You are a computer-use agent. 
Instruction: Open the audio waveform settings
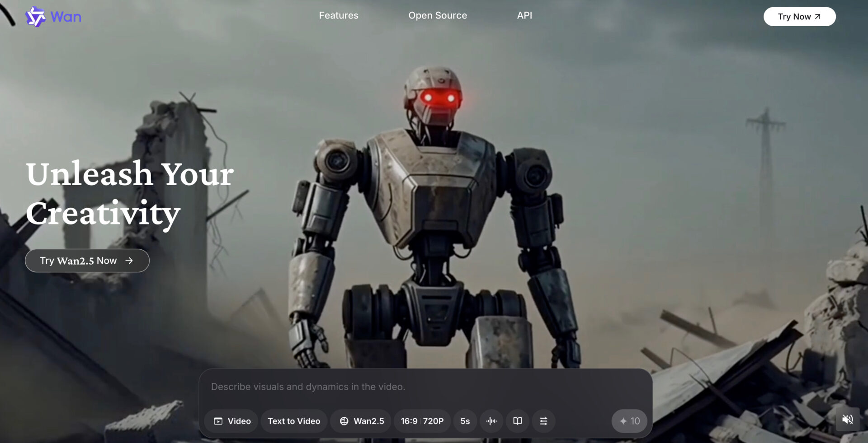point(491,421)
